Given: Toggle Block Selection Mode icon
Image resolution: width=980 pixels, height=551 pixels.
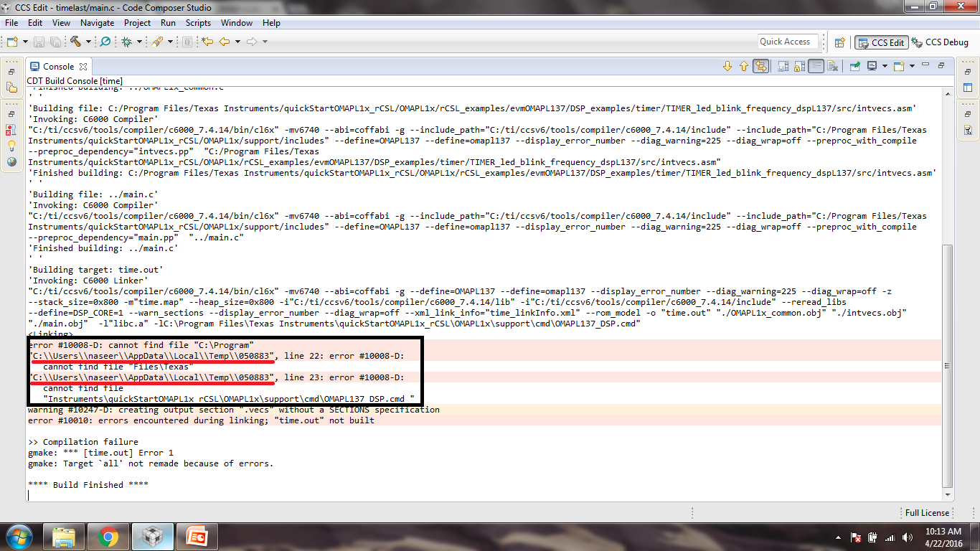Looking at the screenshot, I should 187,42.
